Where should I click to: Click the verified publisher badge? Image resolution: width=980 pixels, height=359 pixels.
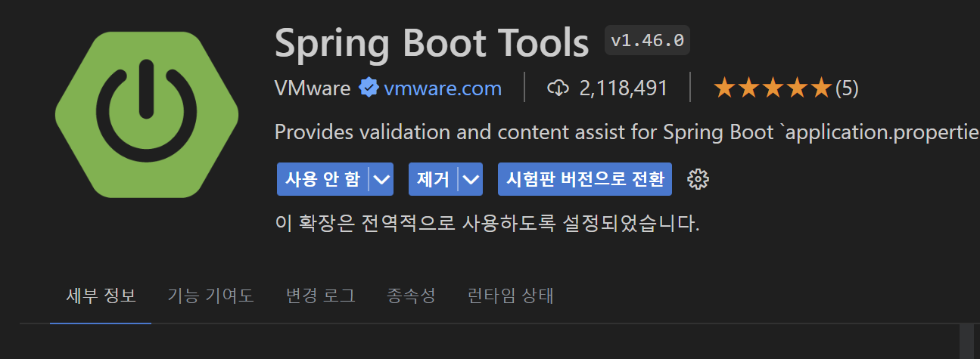pyautogui.click(x=369, y=88)
